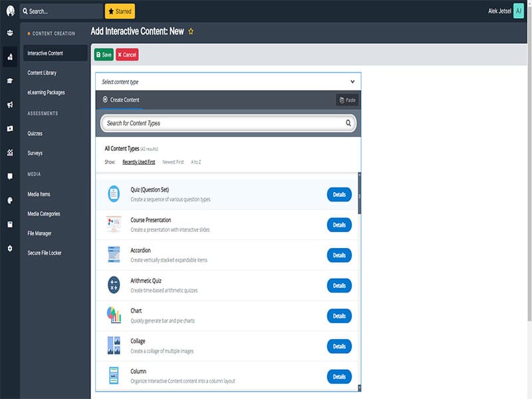Screen dimensions: 532x399
Task: Click the users group icon in left rail
Action: tap(10, 33)
